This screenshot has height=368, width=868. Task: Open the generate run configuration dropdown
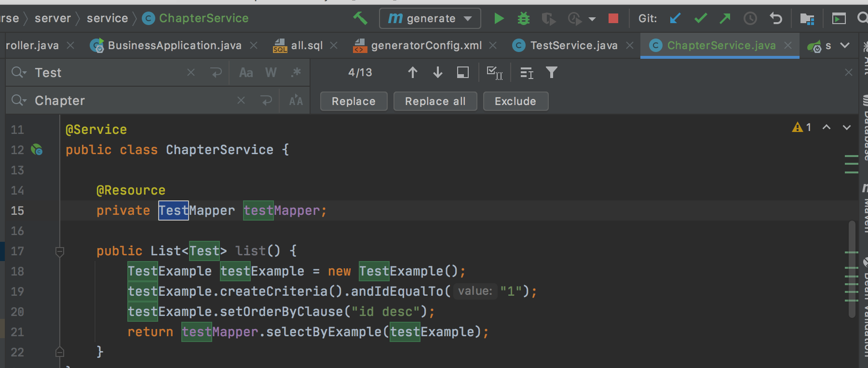coord(430,18)
